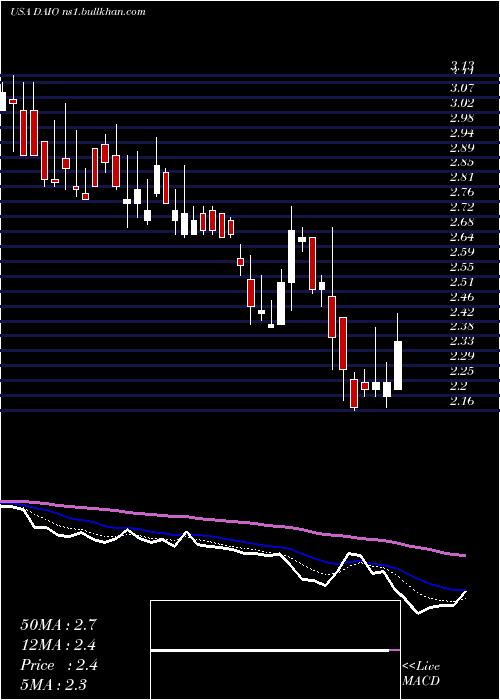This screenshot has width=500, height=700.
Task: Select the 3.07 price axis label
Action: [462, 88]
